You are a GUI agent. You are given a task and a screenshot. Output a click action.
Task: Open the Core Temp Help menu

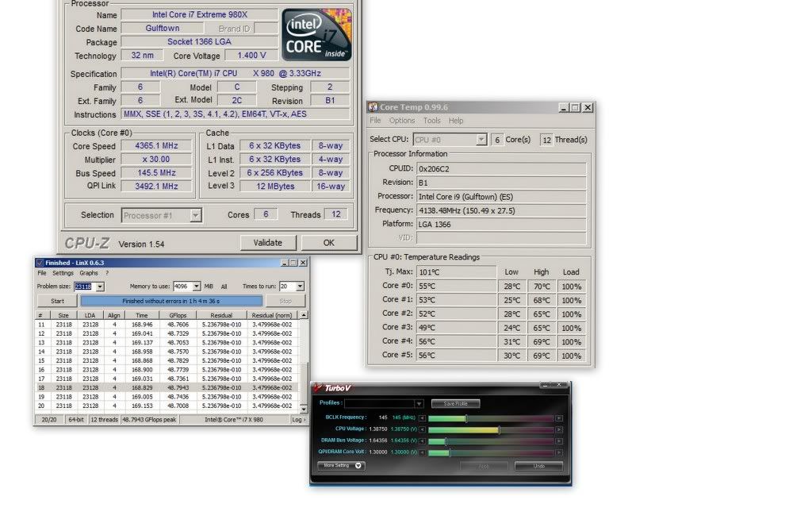coord(456,121)
